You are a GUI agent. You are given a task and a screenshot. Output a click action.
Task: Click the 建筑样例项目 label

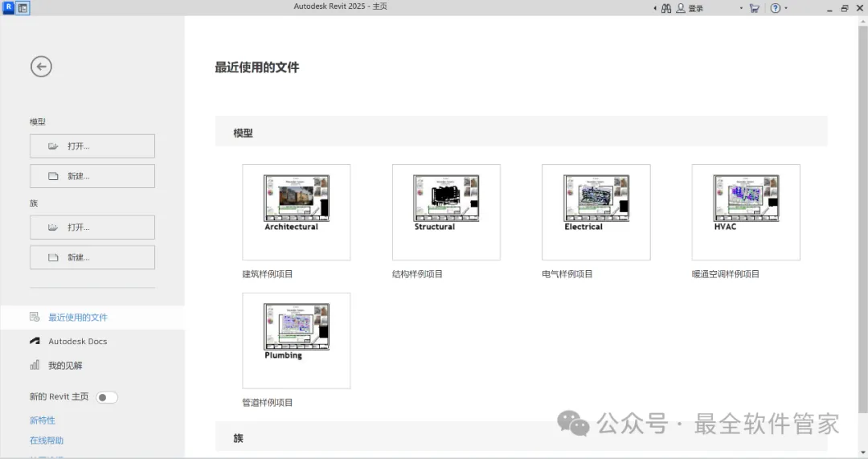coord(268,274)
